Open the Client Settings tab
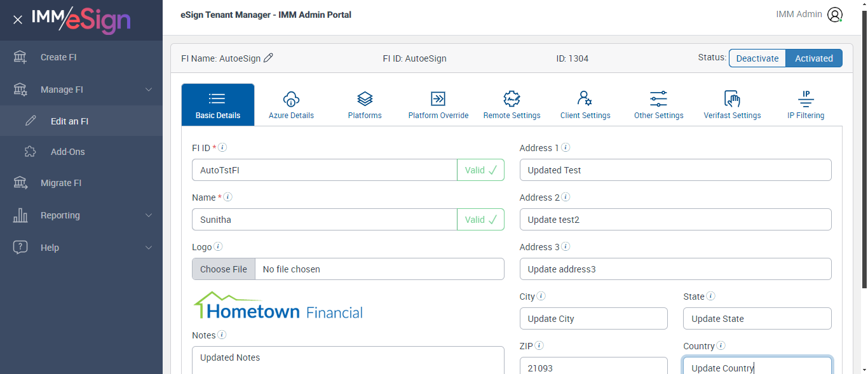This screenshot has width=868, height=374. pos(585,105)
